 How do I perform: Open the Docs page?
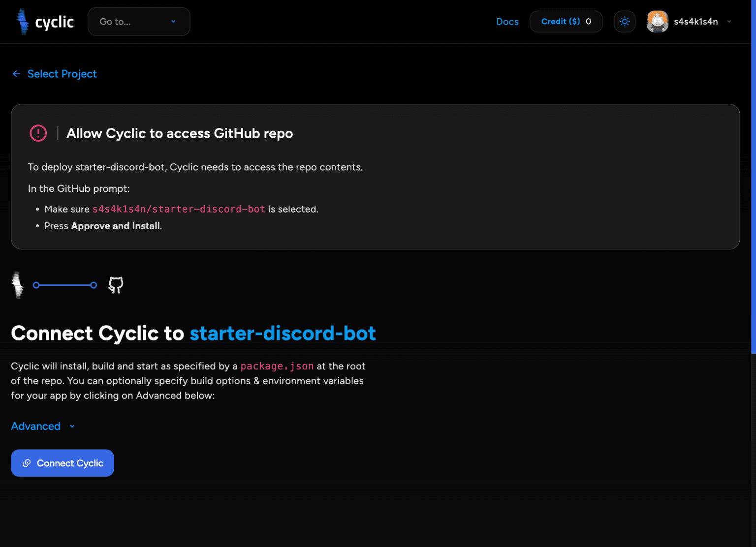click(x=507, y=21)
